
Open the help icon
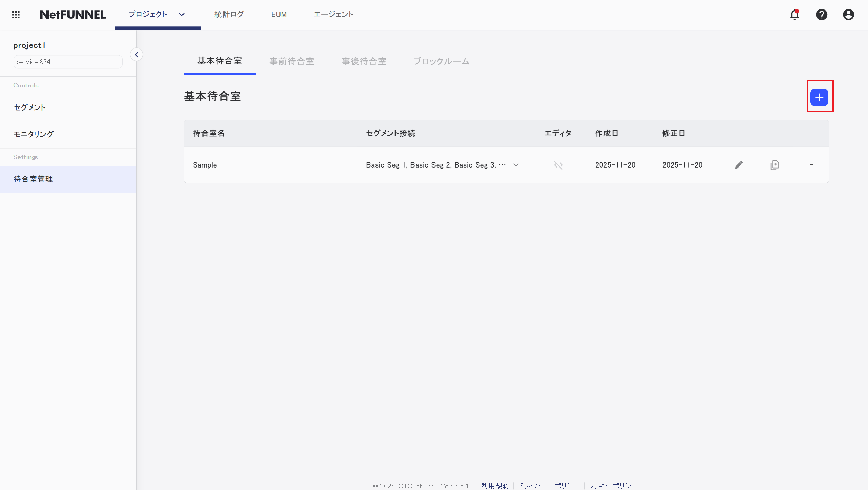pos(822,15)
